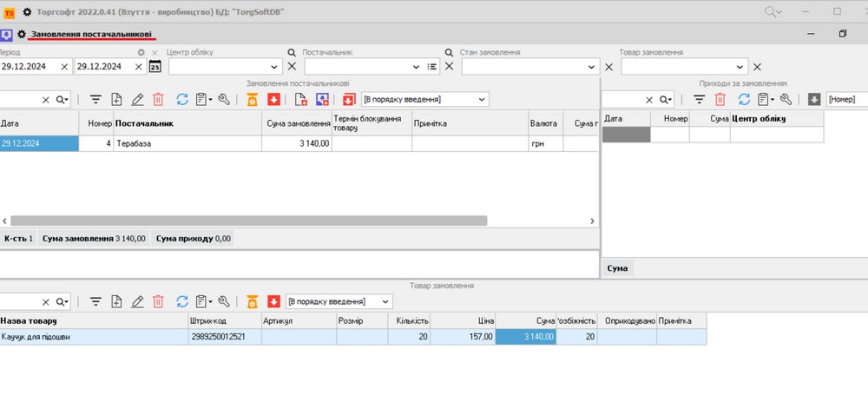Refresh the supplier orders list
This screenshot has height=415, width=868.
click(182, 100)
